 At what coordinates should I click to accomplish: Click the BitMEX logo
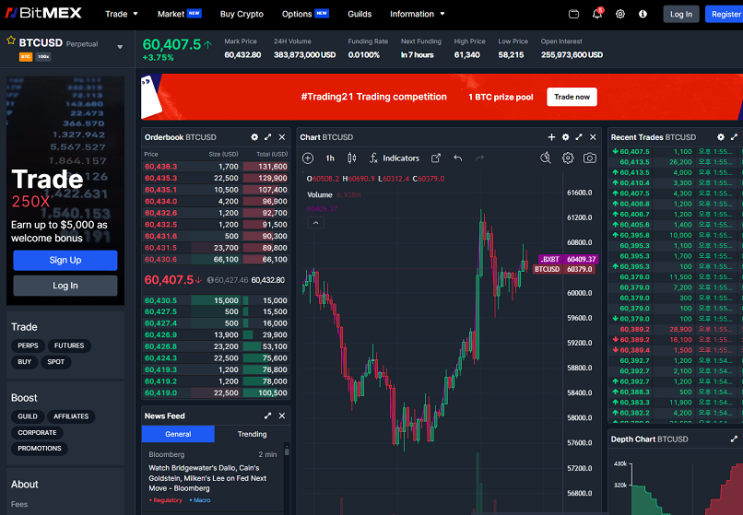point(43,13)
